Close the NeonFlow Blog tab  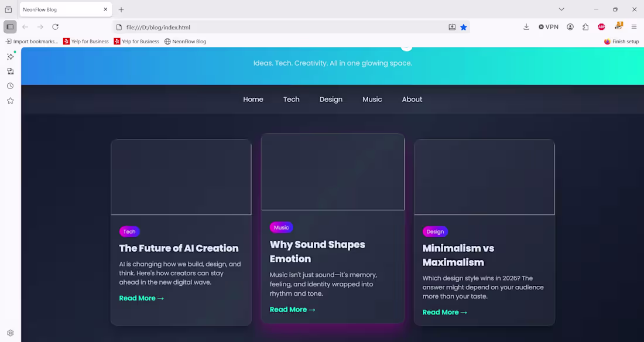click(x=105, y=9)
